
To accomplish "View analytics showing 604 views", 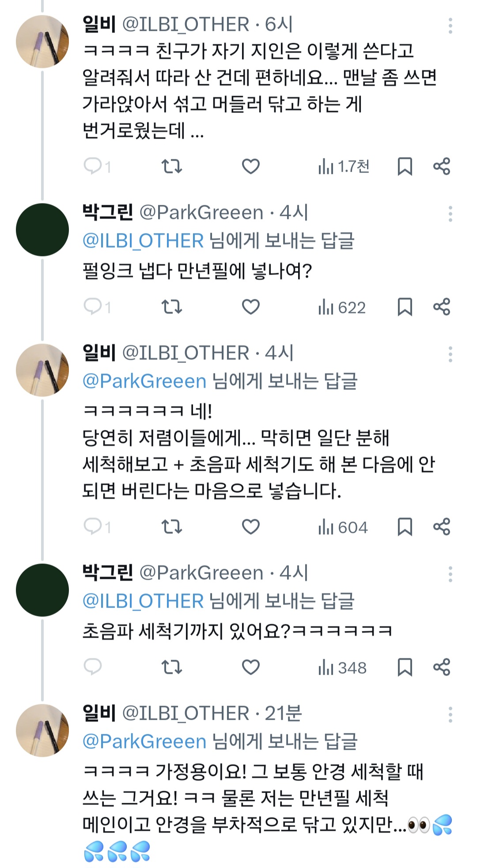I will (x=343, y=527).
